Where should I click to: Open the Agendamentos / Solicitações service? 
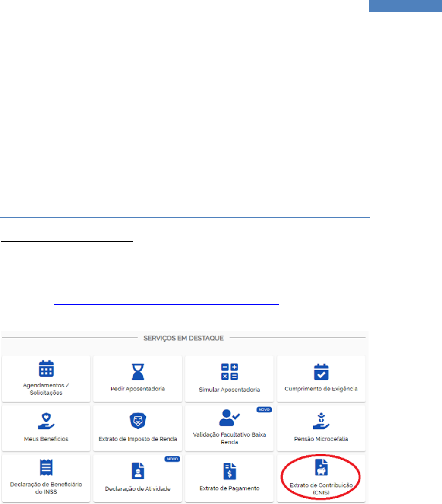click(x=46, y=379)
